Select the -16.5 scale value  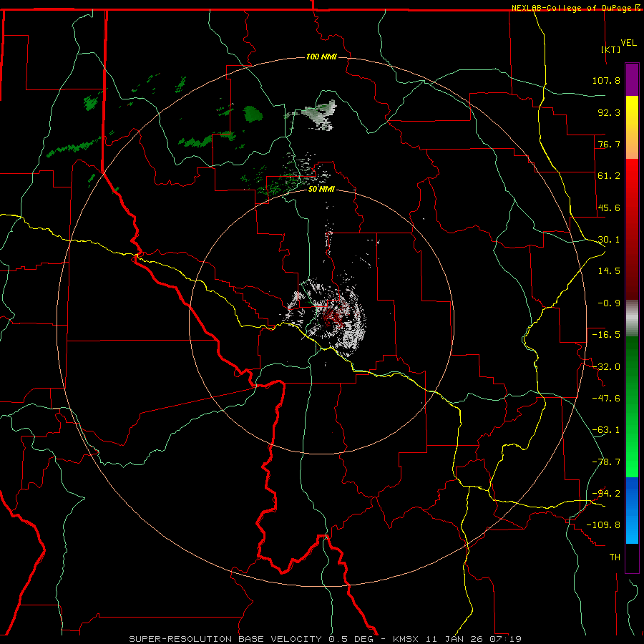point(606,335)
